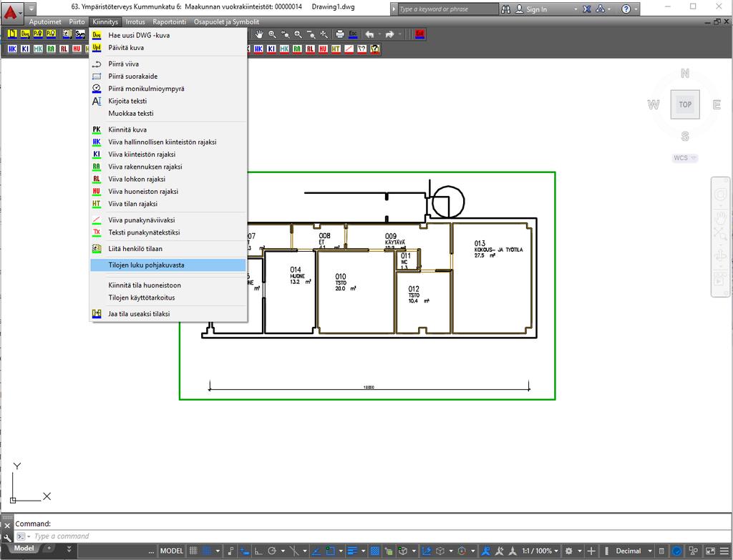
Task: Expand the Sign In dropdown arrow
Action: pyautogui.click(x=576, y=9)
